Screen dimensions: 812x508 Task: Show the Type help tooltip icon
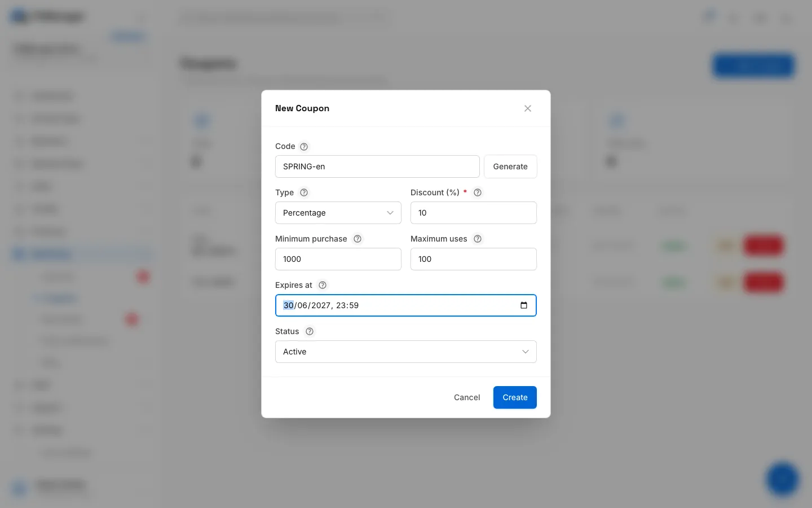(x=304, y=192)
